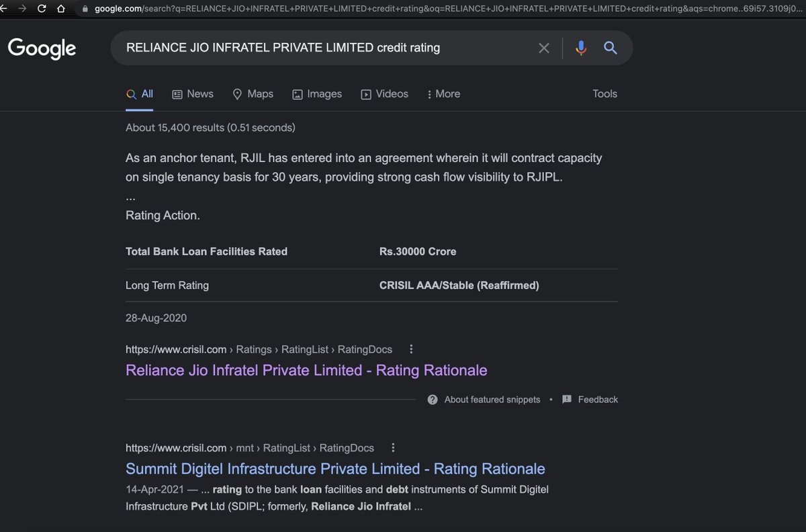Select the Long Term Rating cell
This screenshot has height=532, width=806.
coord(167,285)
